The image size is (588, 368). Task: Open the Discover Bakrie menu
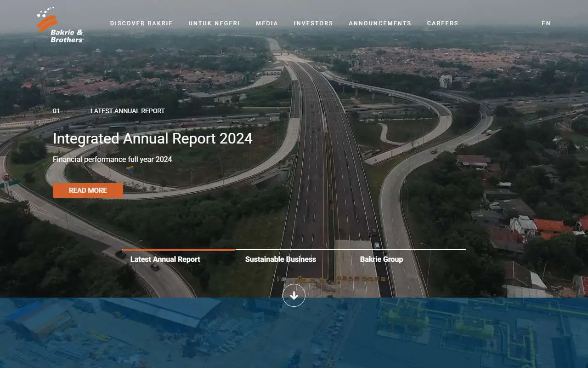[x=141, y=23]
